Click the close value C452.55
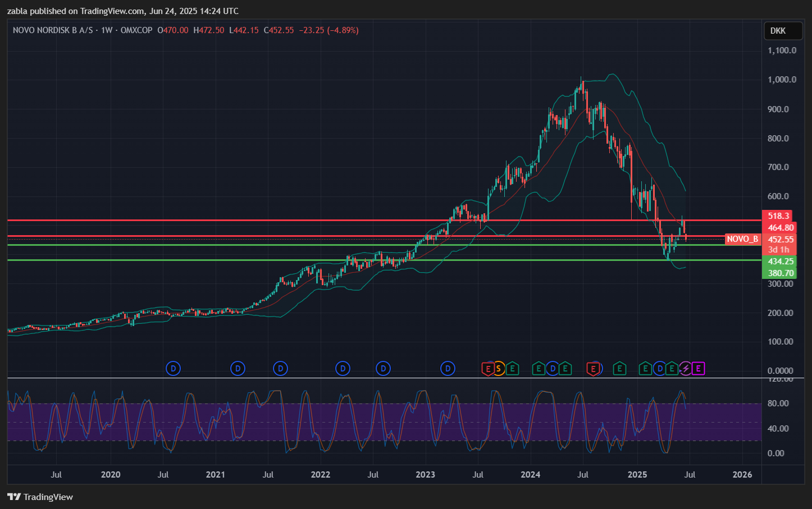 pyautogui.click(x=279, y=30)
